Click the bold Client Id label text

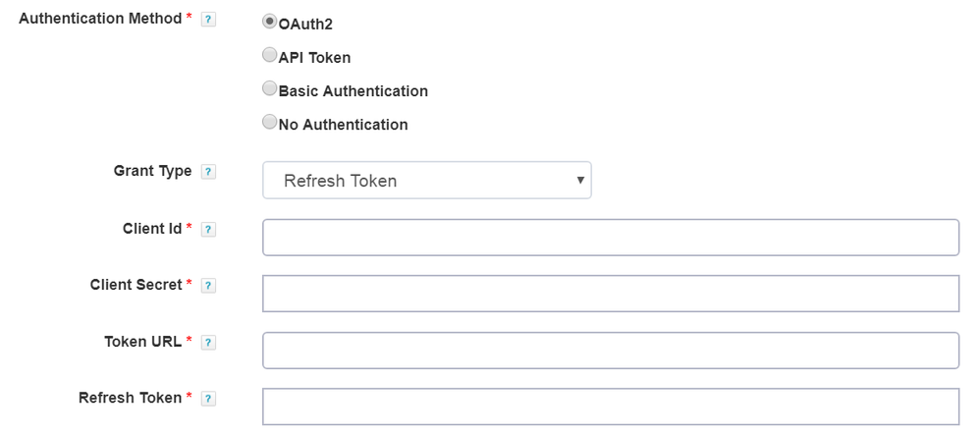(x=148, y=229)
